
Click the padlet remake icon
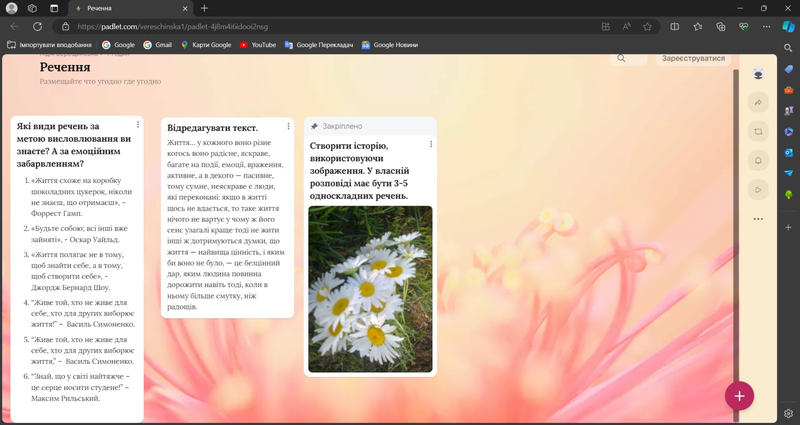click(x=758, y=132)
